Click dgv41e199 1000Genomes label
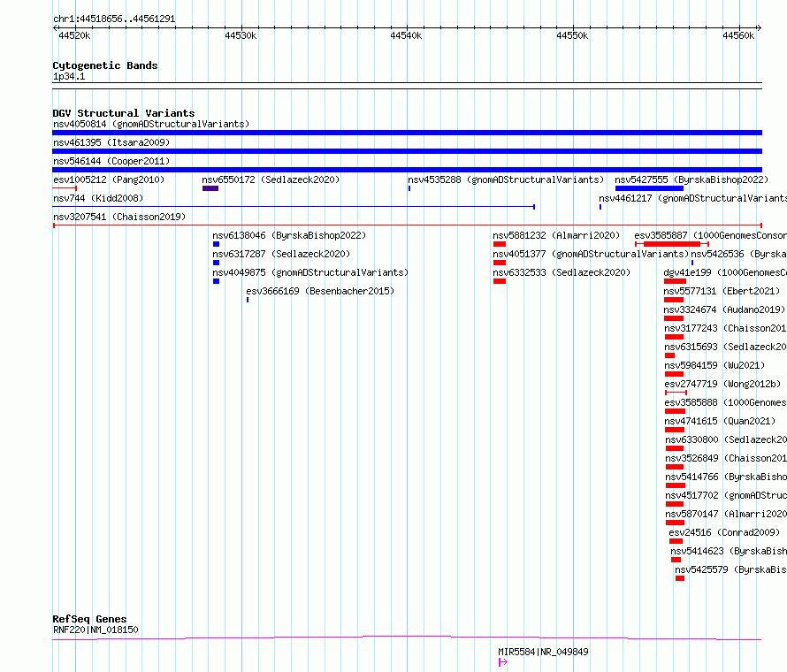This screenshot has height=672, width=787. [725, 272]
